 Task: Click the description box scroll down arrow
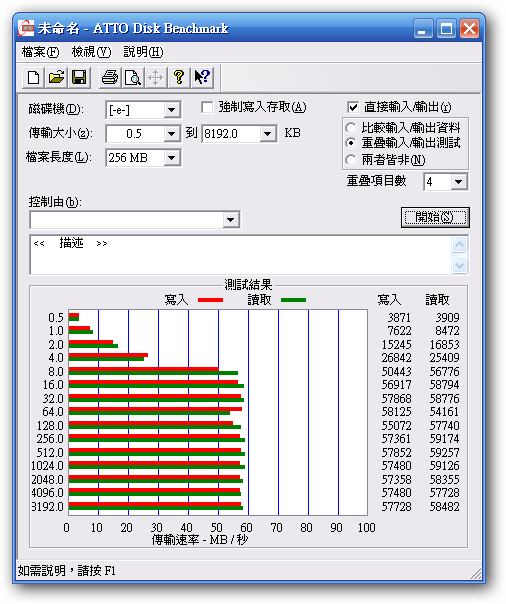(460, 265)
